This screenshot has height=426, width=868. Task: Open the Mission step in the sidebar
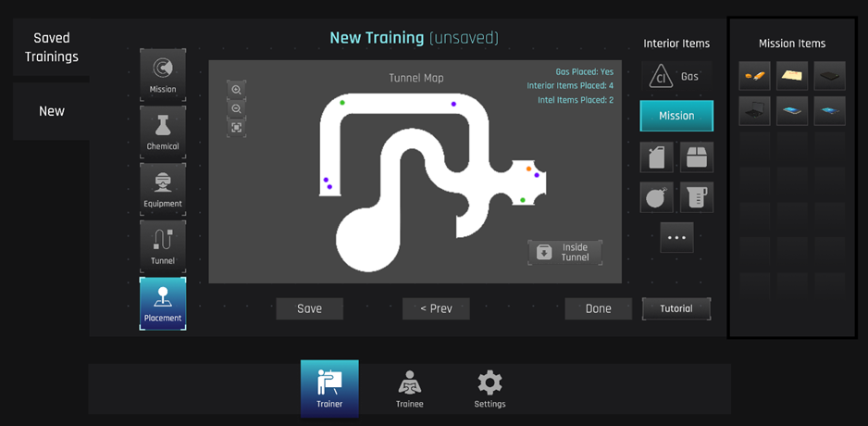163,75
